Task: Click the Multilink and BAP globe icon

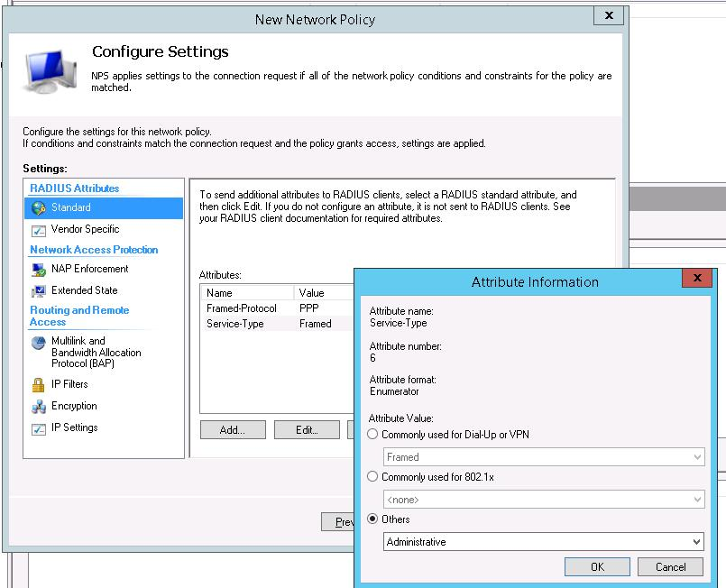Action: pyautogui.click(x=38, y=342)
